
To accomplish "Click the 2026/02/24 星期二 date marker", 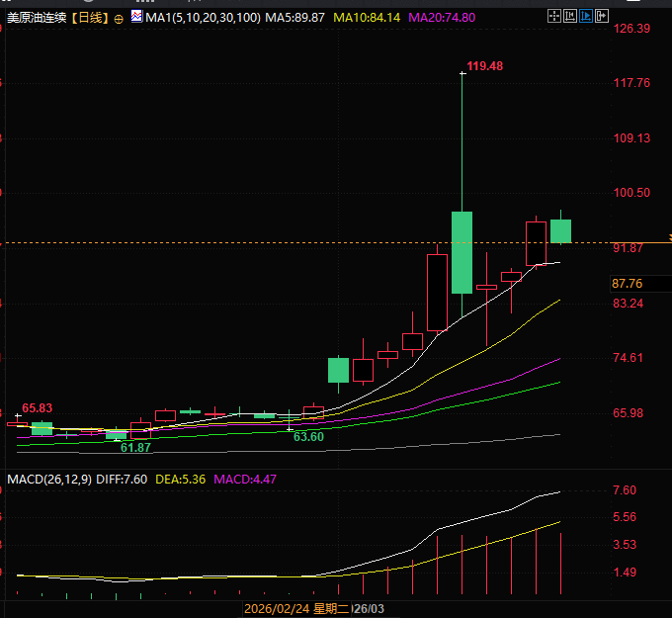I will [x=296, y=608].
